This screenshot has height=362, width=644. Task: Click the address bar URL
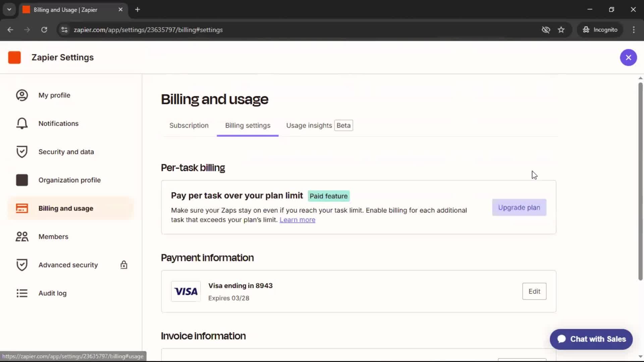[x=148, y=30]
